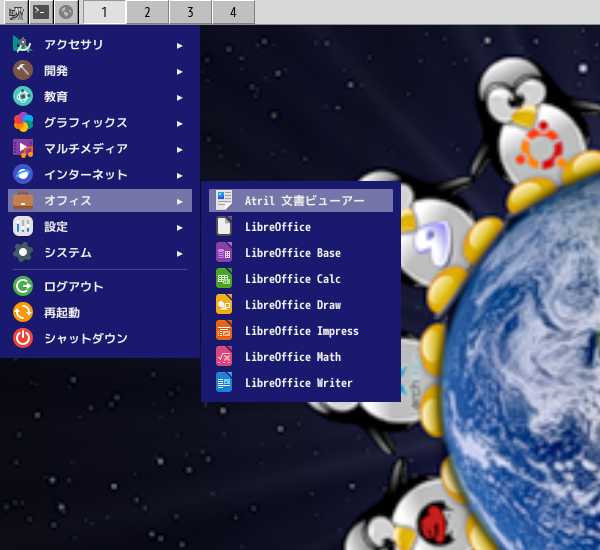Click ログアウト to log out

click(100, 286)
